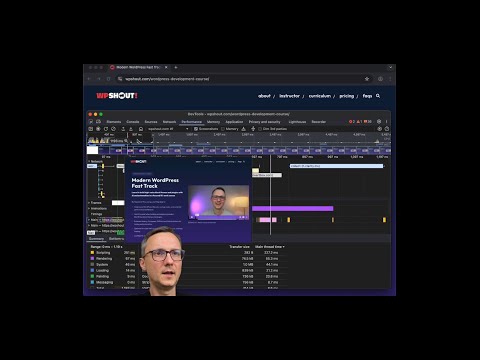Click the yellow Scripting color swatch

(x=93, y=253)
